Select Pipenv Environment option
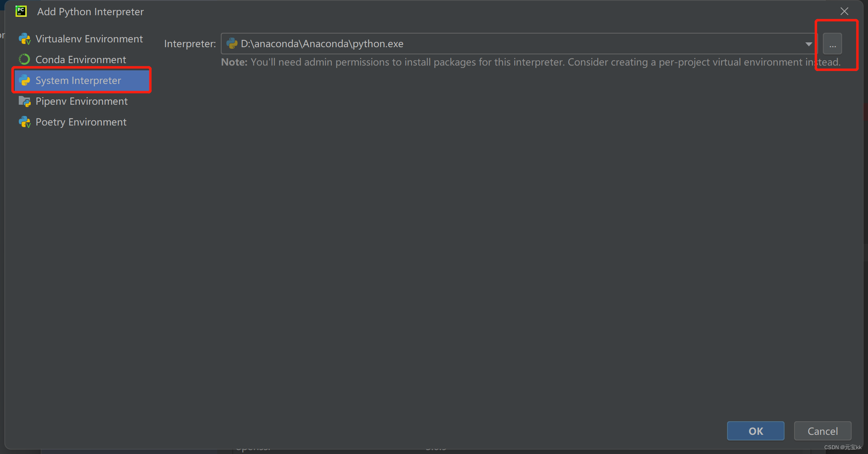The image size is (868, 454). click(x=81, y=101)
